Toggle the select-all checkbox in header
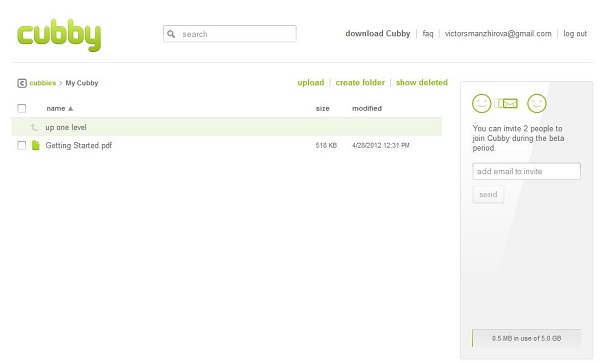Screen dimensions: 600x363 [x=22, y=108]
